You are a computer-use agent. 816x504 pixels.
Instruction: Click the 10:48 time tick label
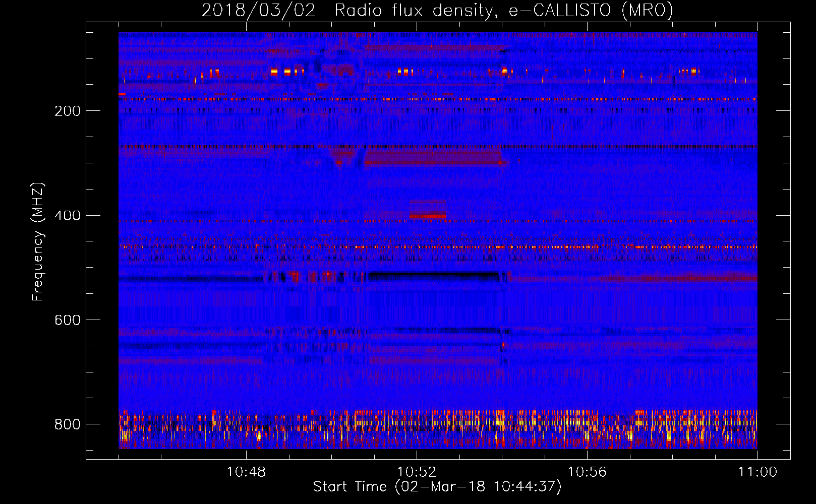(246, 472)
